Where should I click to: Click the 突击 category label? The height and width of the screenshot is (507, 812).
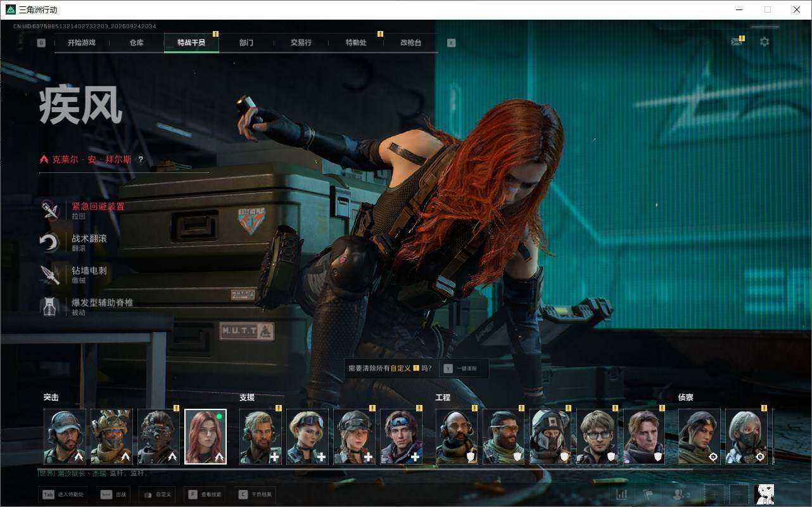pos(51,397)
